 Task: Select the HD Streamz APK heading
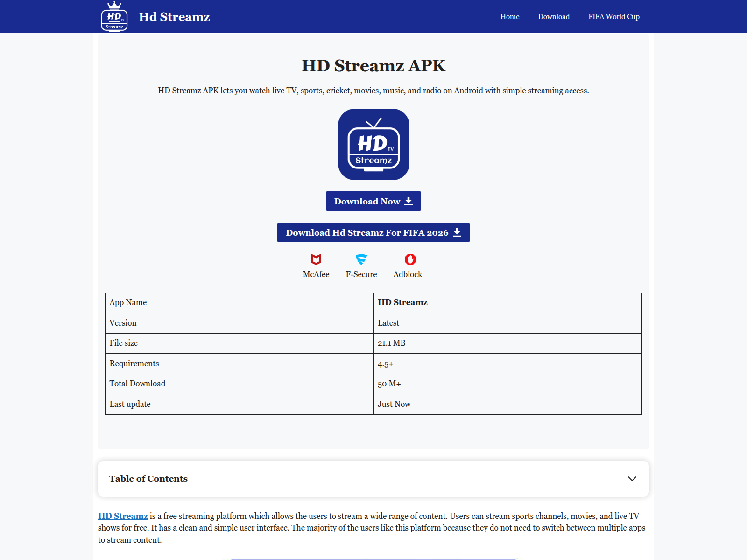click(x=373, y=66)
